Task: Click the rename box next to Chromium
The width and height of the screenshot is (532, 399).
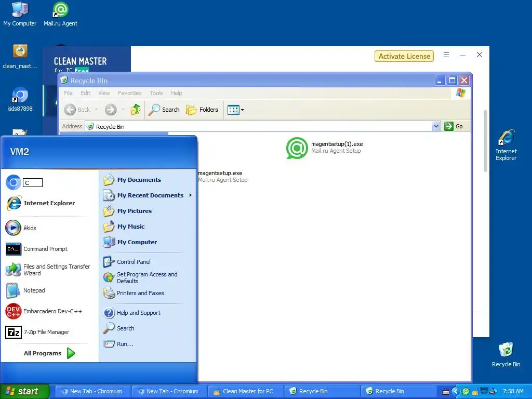Action: coord(33,182)
